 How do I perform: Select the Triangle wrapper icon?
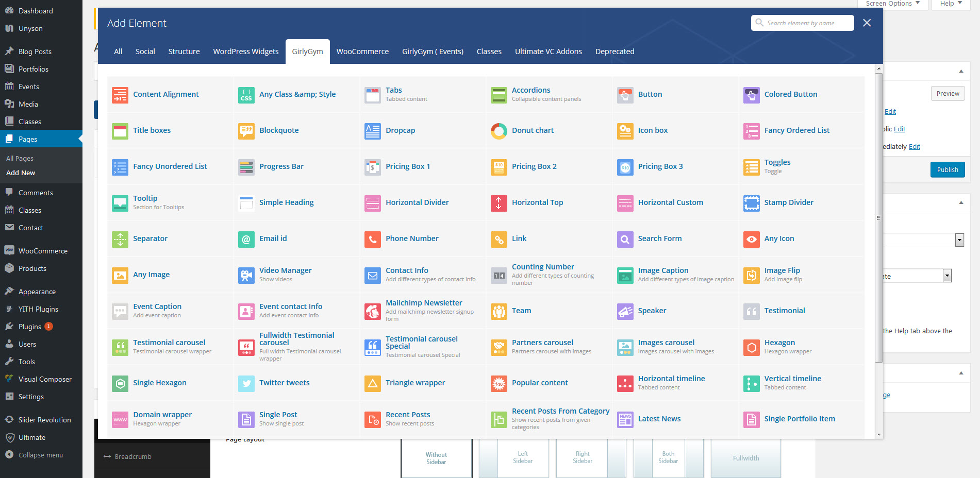click(x=372, y=383)
